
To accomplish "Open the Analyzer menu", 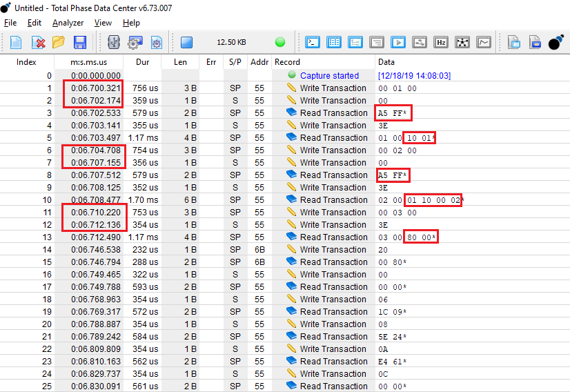I will [x=68, y=23].
